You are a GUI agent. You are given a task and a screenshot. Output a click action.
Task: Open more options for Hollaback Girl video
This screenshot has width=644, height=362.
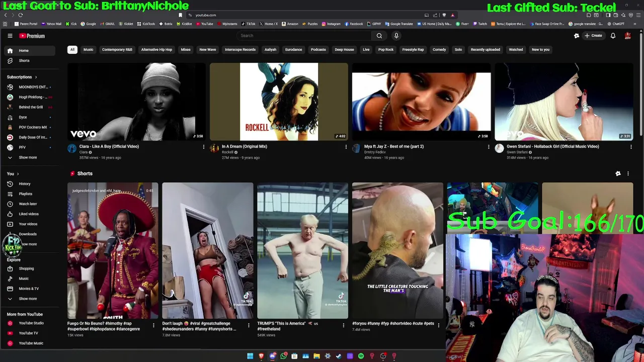[631, 147]
